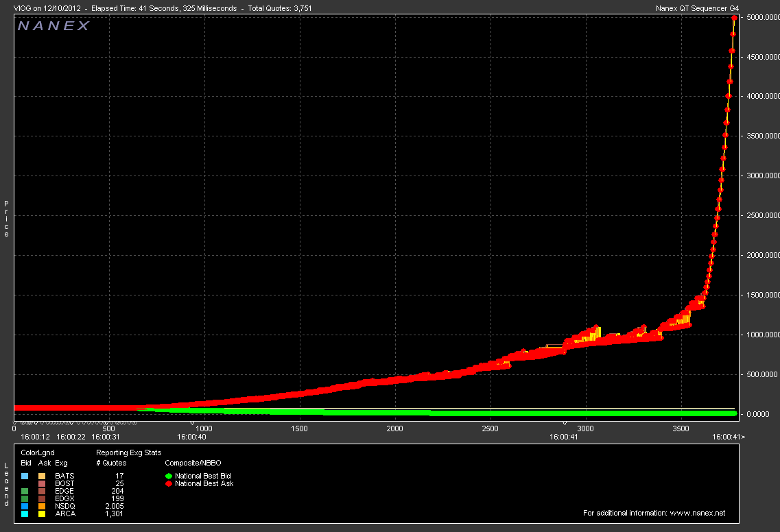Click the "500" quote-count axis label

[x=108, y=428]
